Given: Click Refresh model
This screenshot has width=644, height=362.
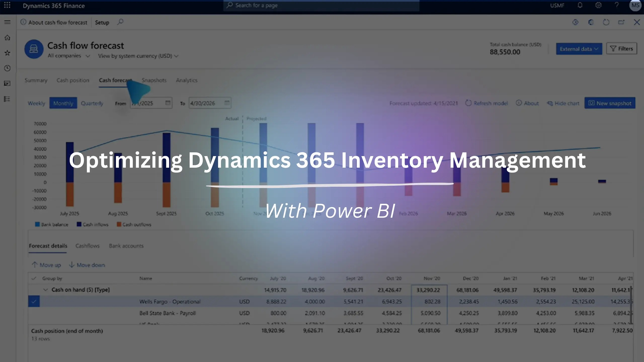Looking at the screenshot, I should coord(487,103).
